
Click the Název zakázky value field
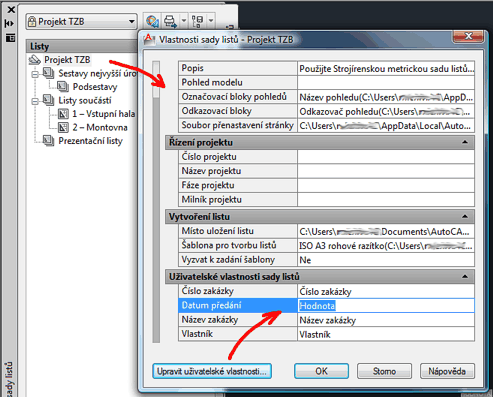click(x=386, y=320)
